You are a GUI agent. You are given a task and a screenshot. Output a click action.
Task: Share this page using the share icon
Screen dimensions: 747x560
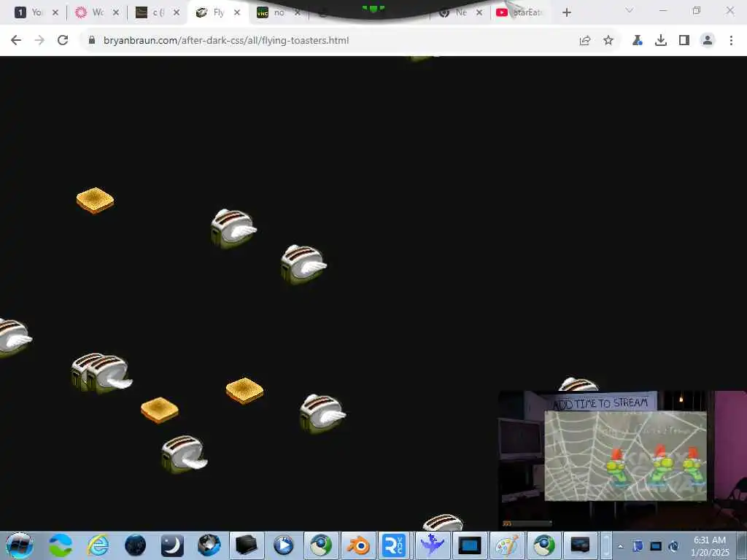(x=585, y=41)
